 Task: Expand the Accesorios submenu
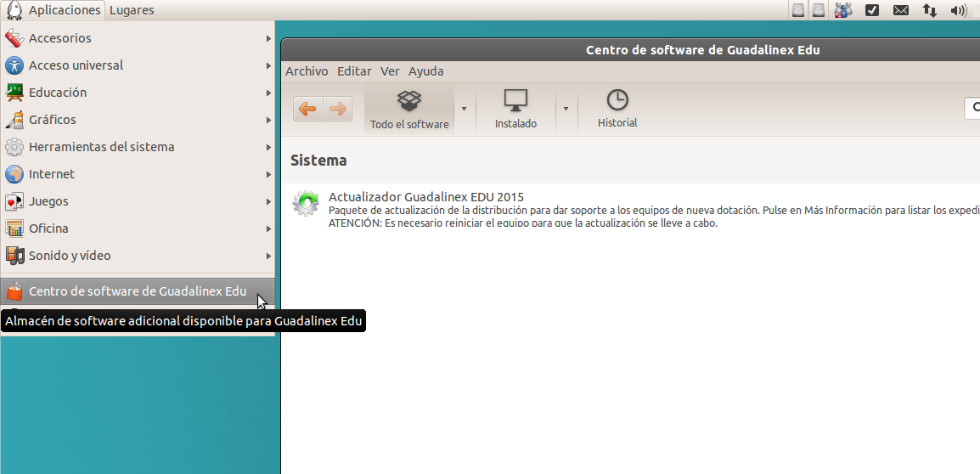click(x=138, y=38)
